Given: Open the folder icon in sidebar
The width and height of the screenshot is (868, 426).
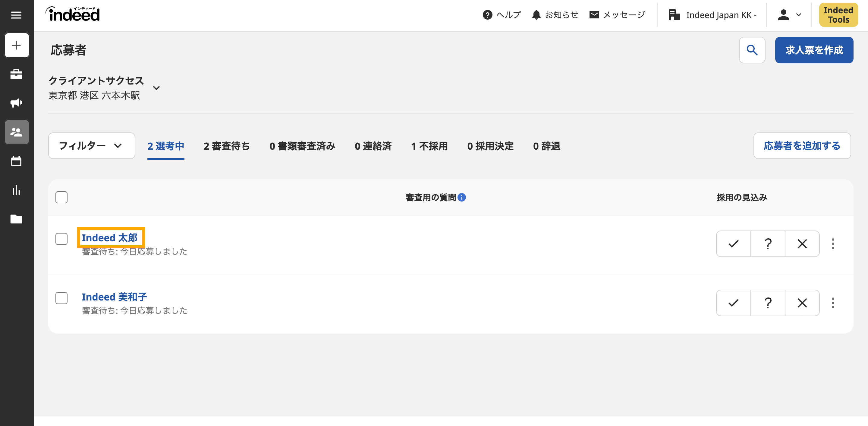Looking at the screenshot, I should pos(16,219).
